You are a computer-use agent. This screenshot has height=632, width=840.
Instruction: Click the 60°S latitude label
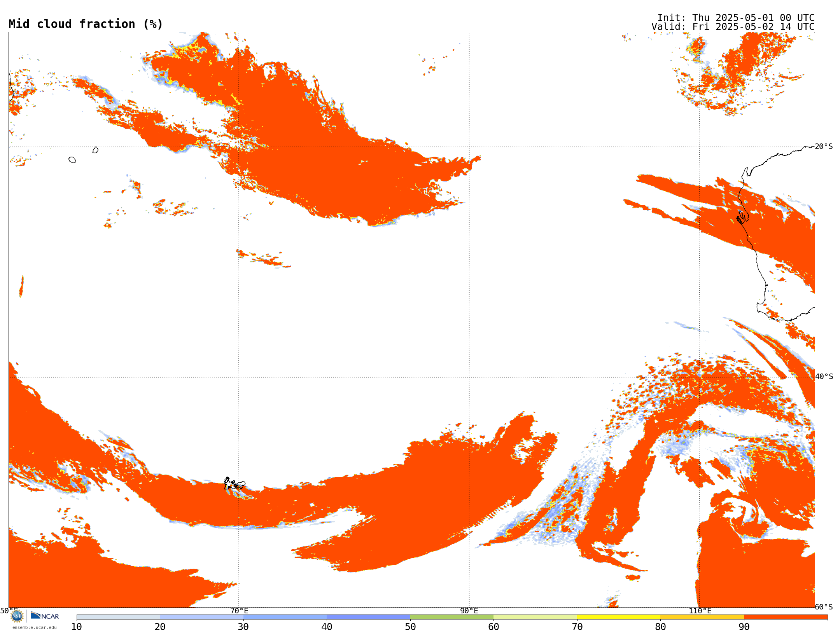[x=824, y=607]
